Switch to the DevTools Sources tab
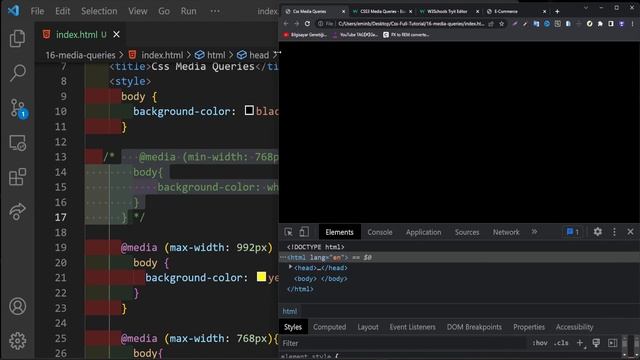This screenshot has width=640, height=360. [467, 232]
